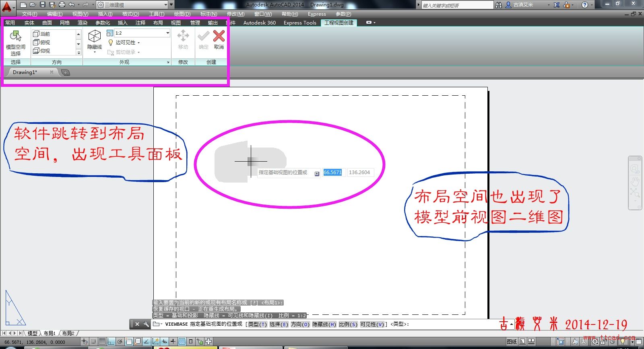Click the 比例(S) command option
The image size is (644, 349).
point(348,324)
